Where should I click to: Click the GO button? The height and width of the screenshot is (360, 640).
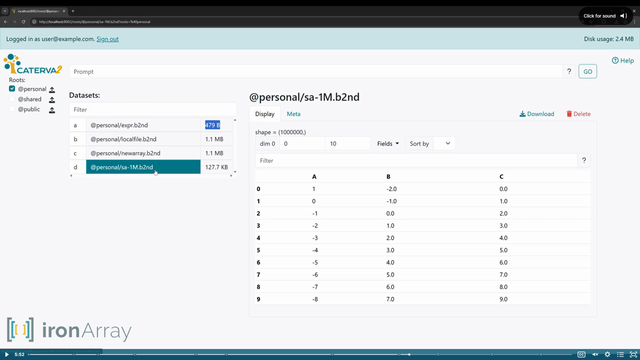pos(587,71)
